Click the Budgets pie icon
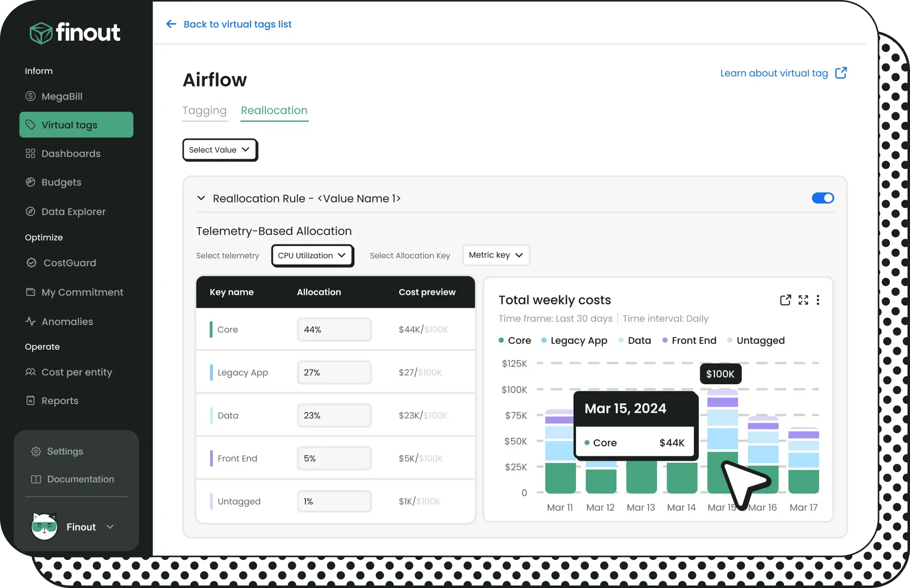This screenshot has width=910, height=588. tap(30, 182)
